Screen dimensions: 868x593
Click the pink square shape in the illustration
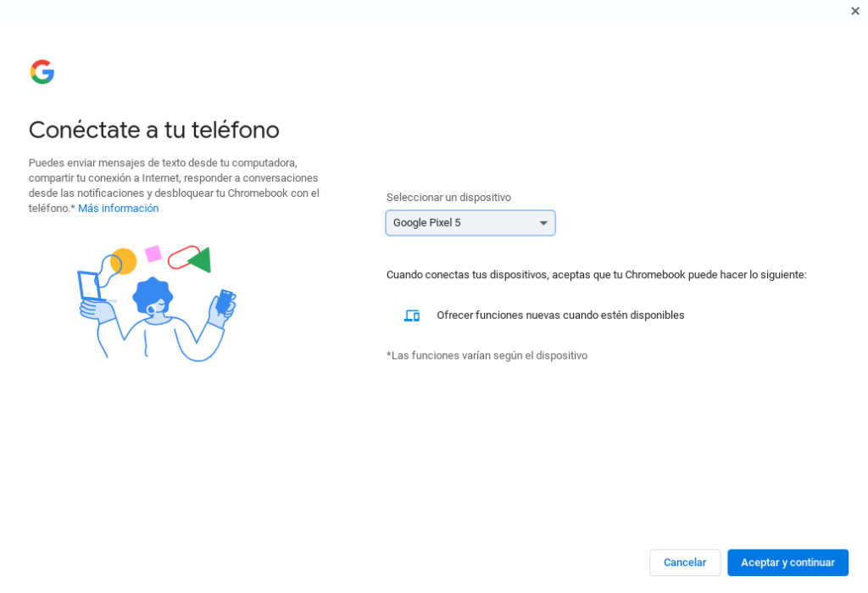point(153,254)
